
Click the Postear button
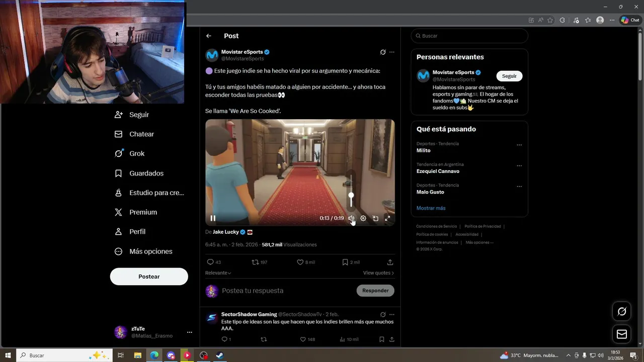[x=149, y=277]
